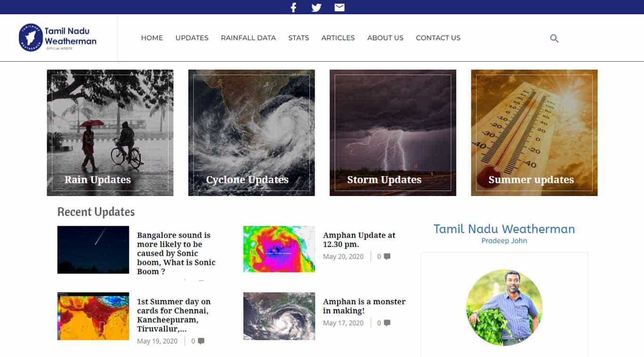Click Pradeep John's circular profile photo
Viewport: 644px width, 357px height.
click(504, 308)
